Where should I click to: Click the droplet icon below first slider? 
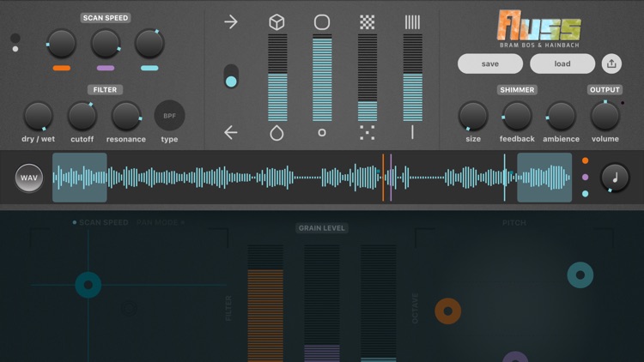[x=276, y=133]
